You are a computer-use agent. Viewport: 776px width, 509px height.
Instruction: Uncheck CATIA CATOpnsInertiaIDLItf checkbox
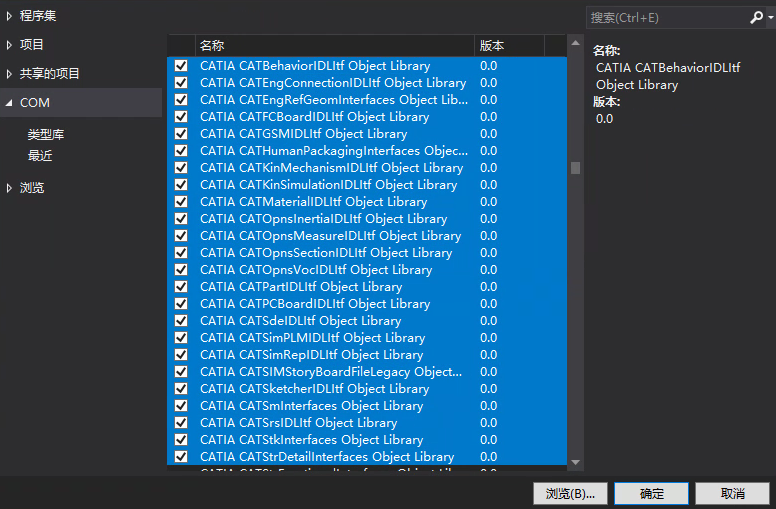click(x=181, y=219)
